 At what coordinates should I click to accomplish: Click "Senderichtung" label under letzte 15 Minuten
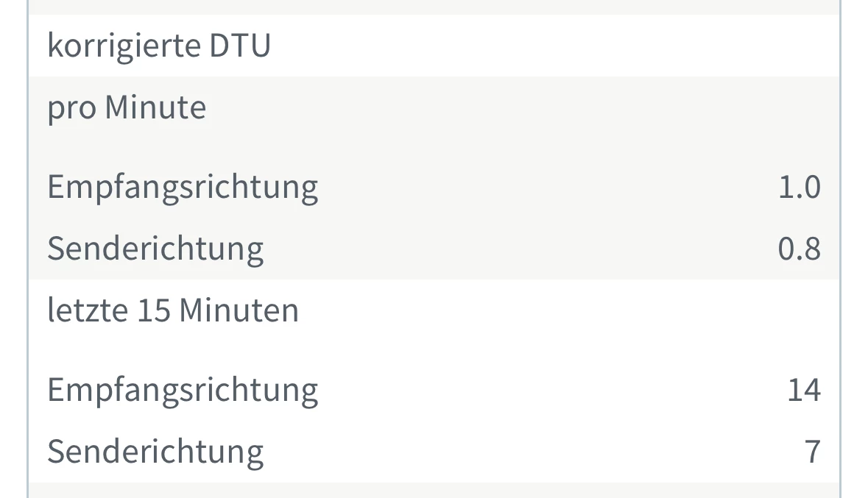point(155,452)
